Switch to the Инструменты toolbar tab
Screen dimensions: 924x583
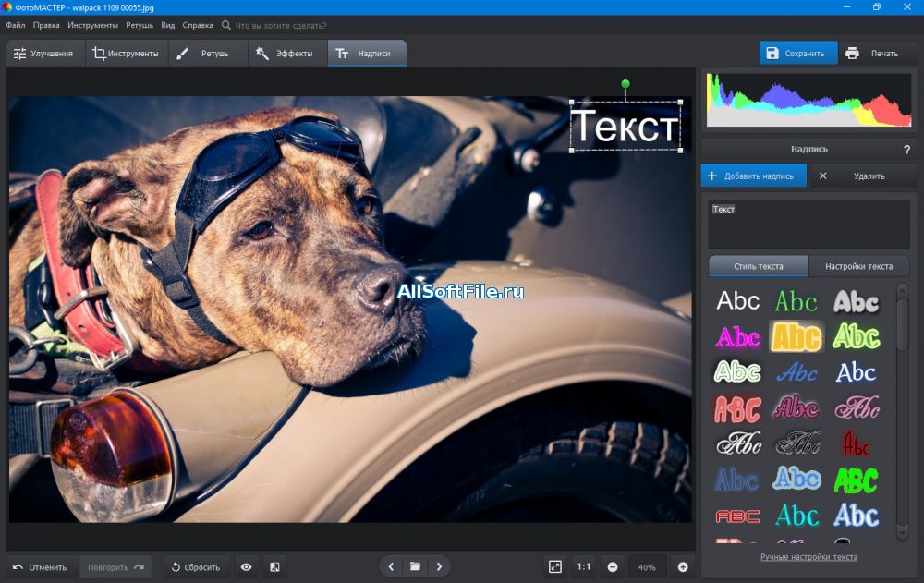[x=127, y=53]
